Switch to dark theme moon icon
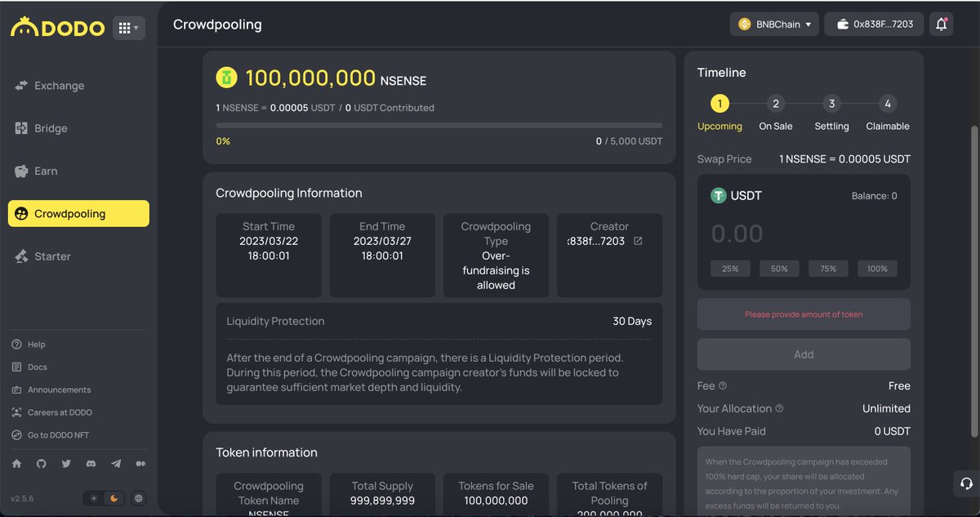The image size is (980, 517). click(114, 498)
